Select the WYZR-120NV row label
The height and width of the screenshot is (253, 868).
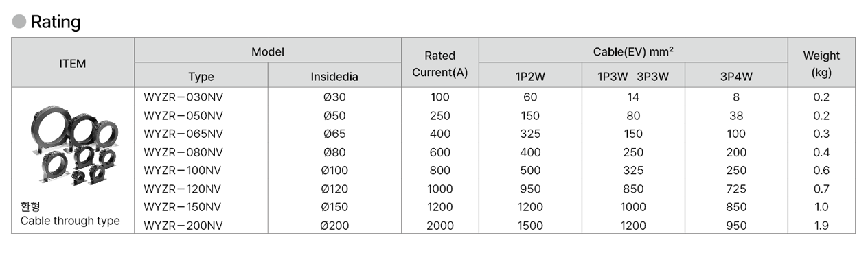coord(183,189)
